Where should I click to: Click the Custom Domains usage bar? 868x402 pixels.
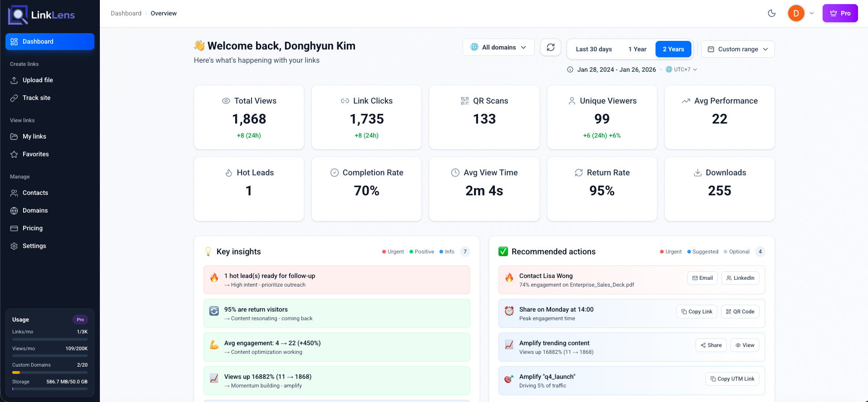50,372
